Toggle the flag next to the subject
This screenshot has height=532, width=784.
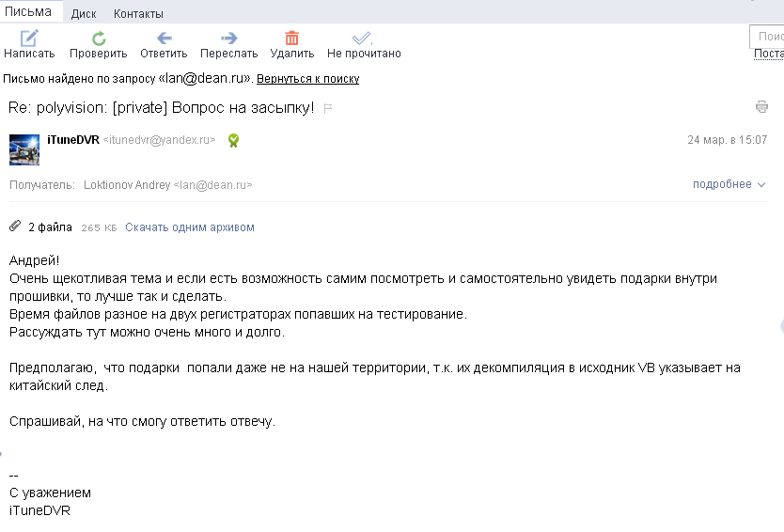(327, 108)
